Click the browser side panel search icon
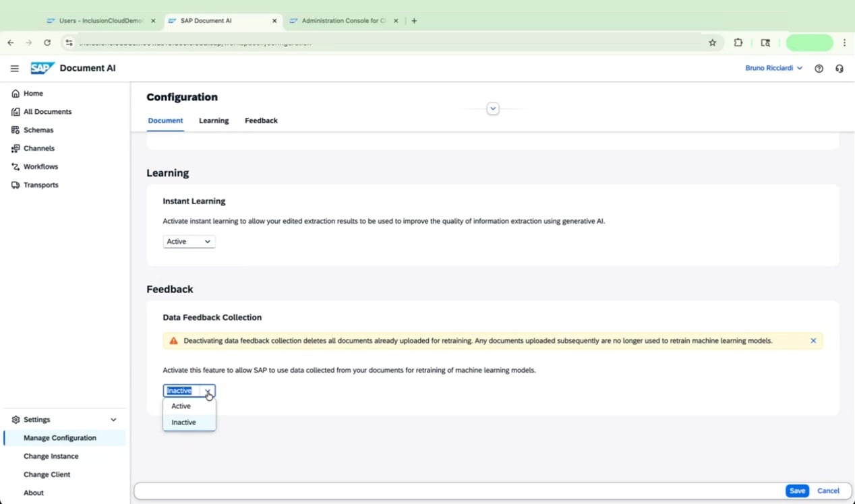Viewport: 855px width, 504px height. click(765, 42)
